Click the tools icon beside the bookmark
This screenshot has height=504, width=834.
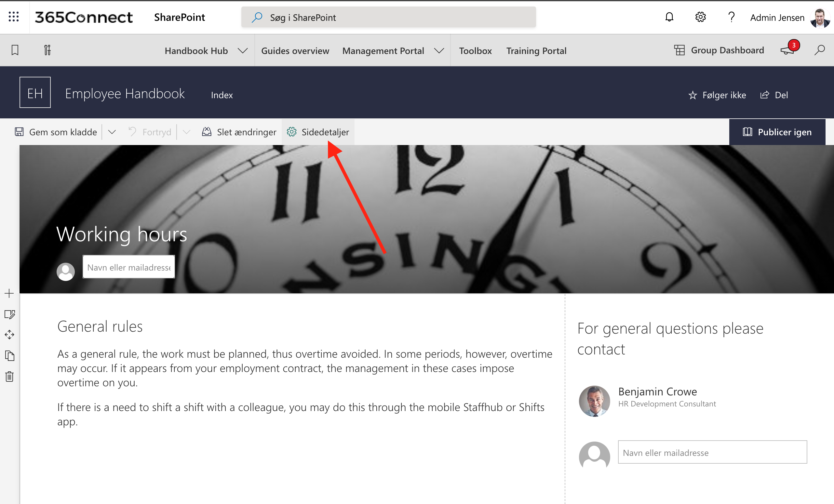pos(47,50)
